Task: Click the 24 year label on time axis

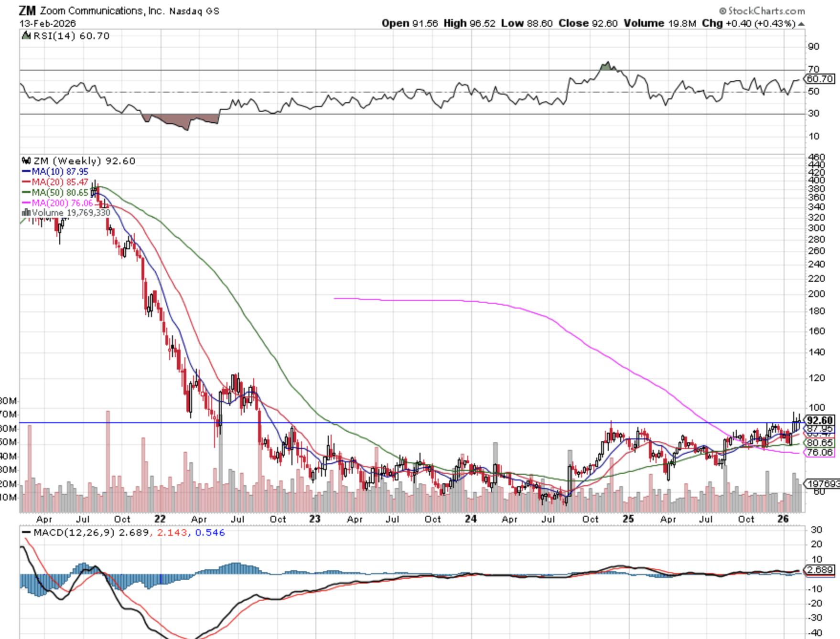Action: click(x=471, y=519)
